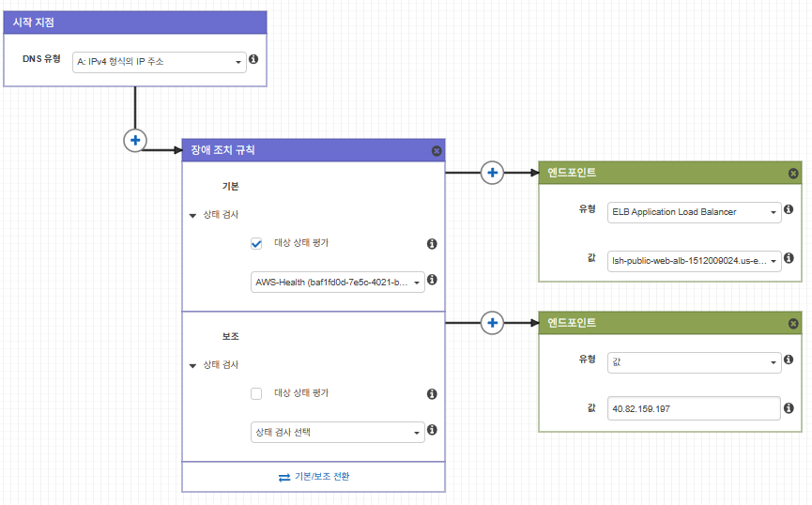Image resolution: width=812 pixels, height=505 pixels.
Task: Click the info icon beside AWS-Health dropdown
Action: pos(433,280)
